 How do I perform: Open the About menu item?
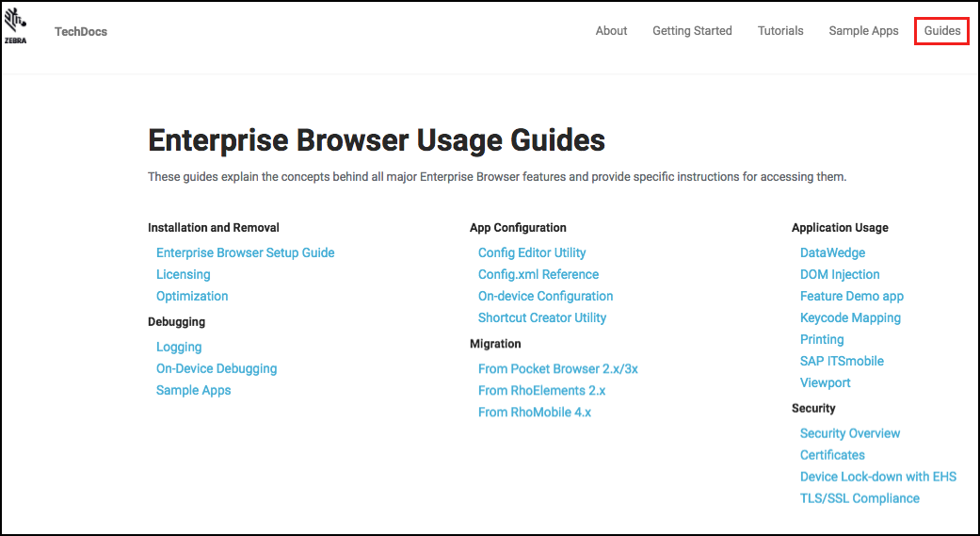pos(611,31)
